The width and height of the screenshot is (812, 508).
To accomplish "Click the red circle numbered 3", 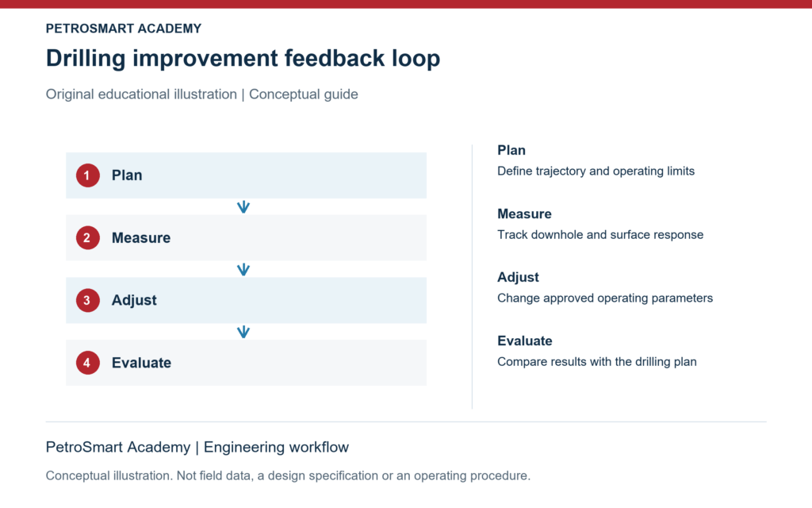I will [87, 300].
